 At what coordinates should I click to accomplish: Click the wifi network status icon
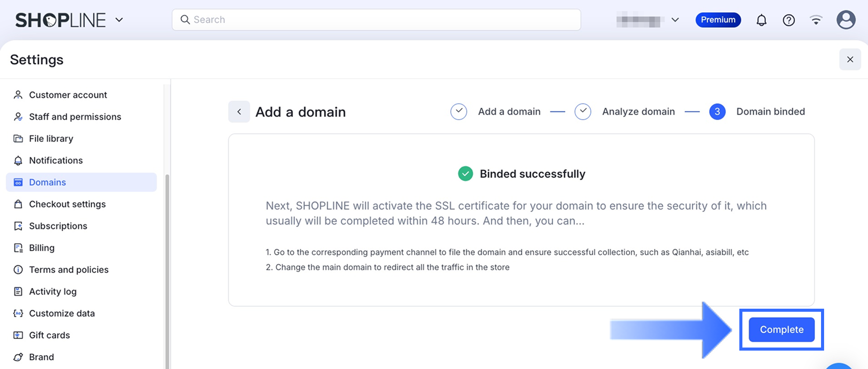coord(816,20)
